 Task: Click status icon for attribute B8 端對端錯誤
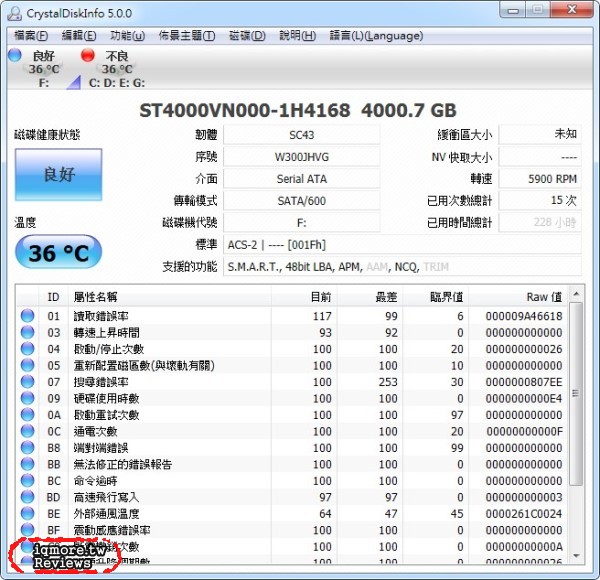coord(28,447)
